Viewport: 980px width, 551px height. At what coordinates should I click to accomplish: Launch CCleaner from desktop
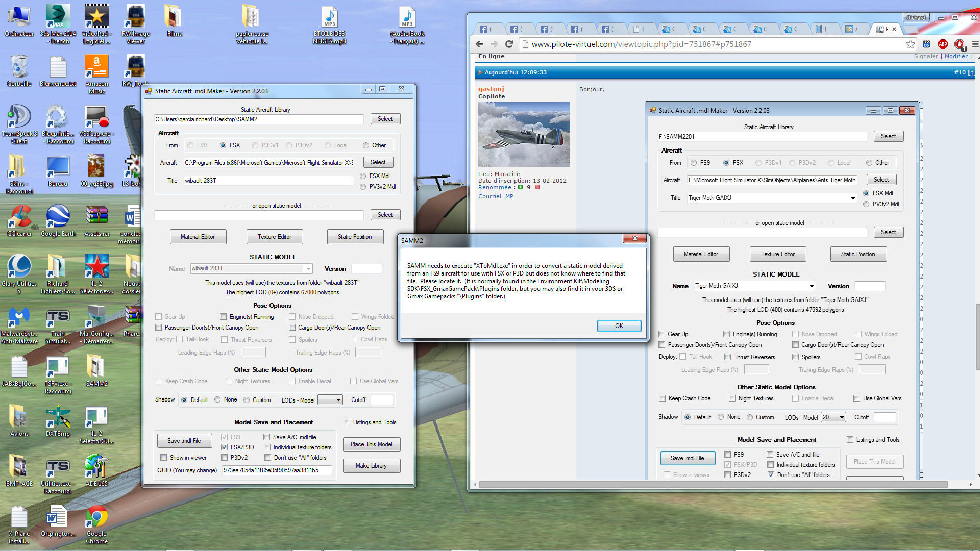pyautogui.click(x=19, y=220)
